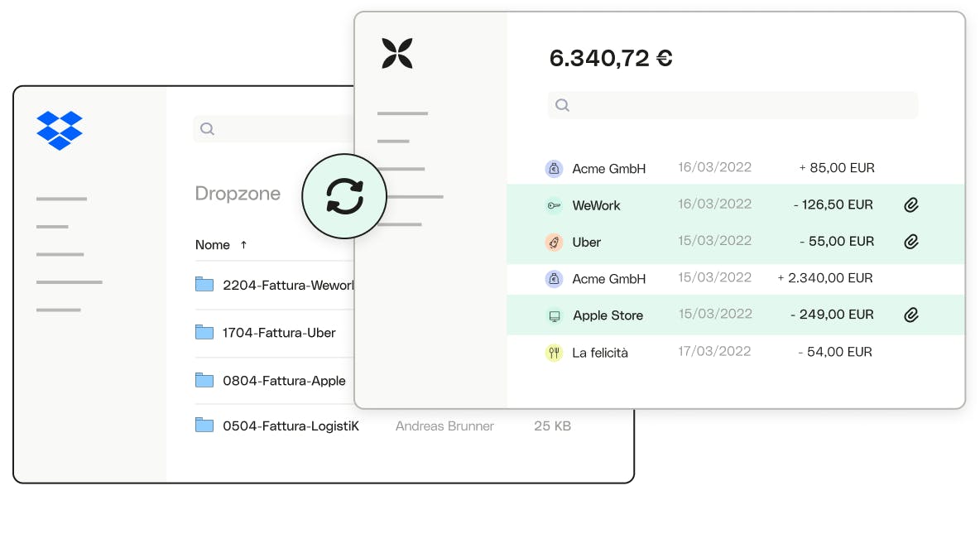Click the Uber 15/03/2022 date
This screenshot has width=980, height=553.
(x=715, y=241)
